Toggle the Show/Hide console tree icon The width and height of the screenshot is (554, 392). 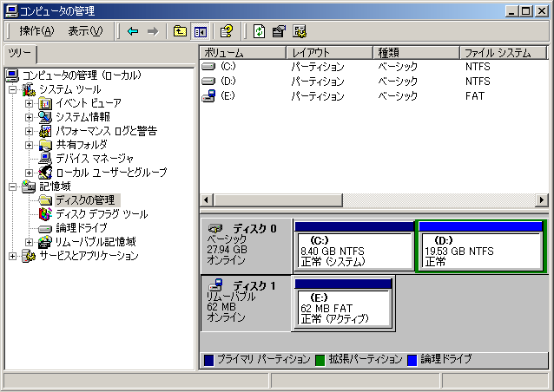[200, 31]
